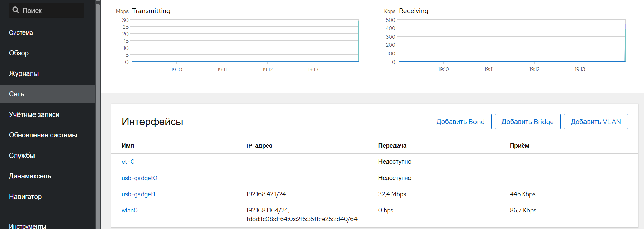Navigate to Обновление системы
The height and width of the screenshot is (229, 644).
[x=43, y=135]
